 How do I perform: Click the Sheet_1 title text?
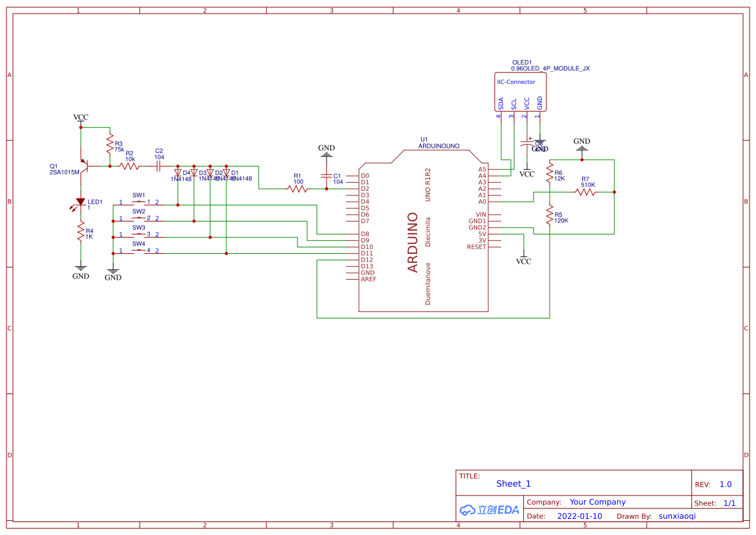(513, 484)
